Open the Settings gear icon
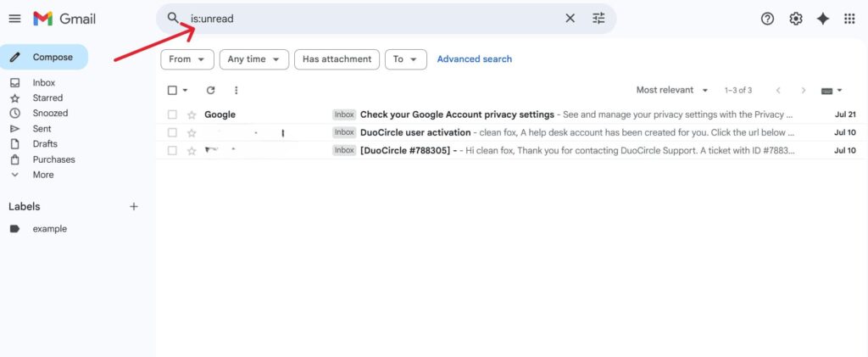868x357 pixels. (795, 19)
